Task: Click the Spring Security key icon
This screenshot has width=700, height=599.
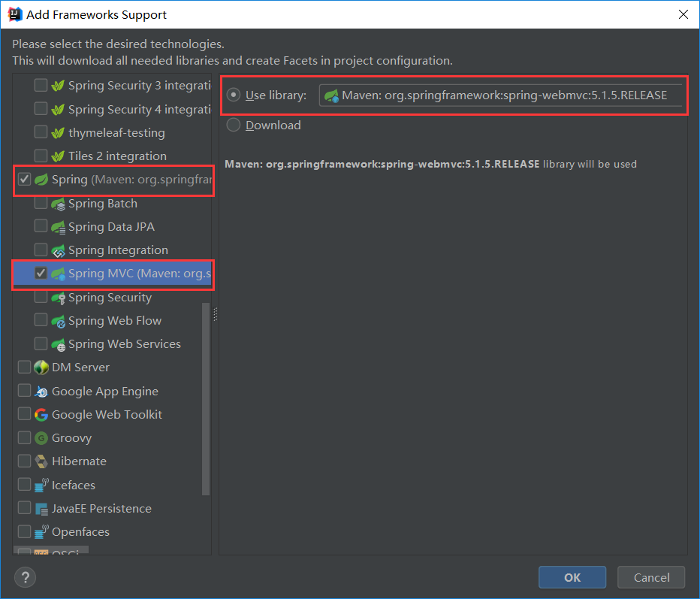Action: pyautogui.click(x=58, y=298)
